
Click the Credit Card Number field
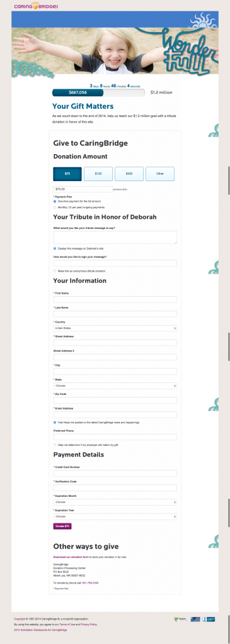[115, 474]
